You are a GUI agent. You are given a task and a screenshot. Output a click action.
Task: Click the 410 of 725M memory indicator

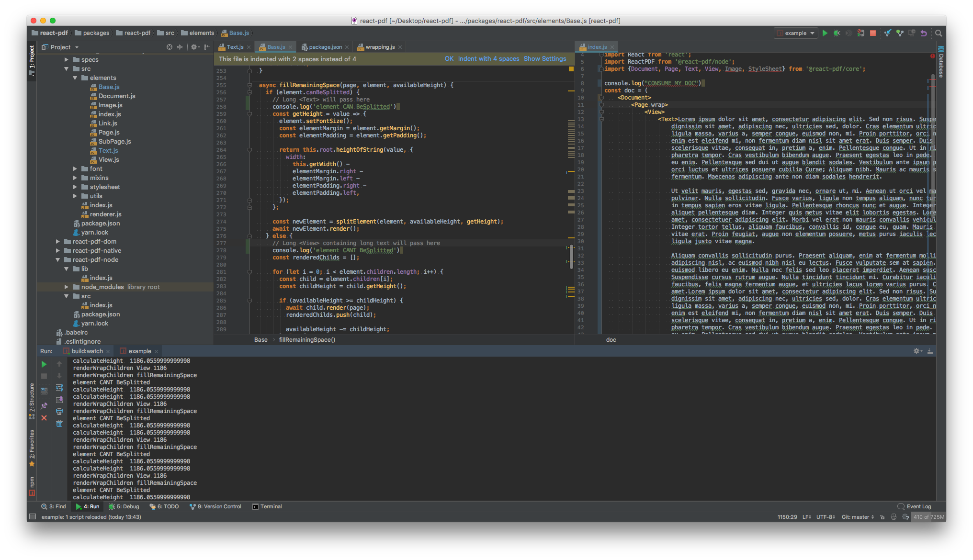(930, 517)
